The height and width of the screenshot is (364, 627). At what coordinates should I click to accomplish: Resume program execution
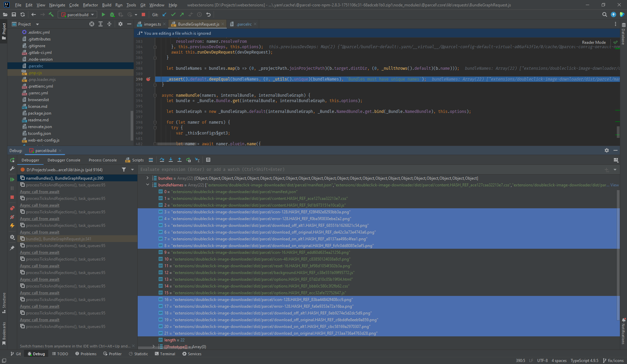click(x=12, y=179)
